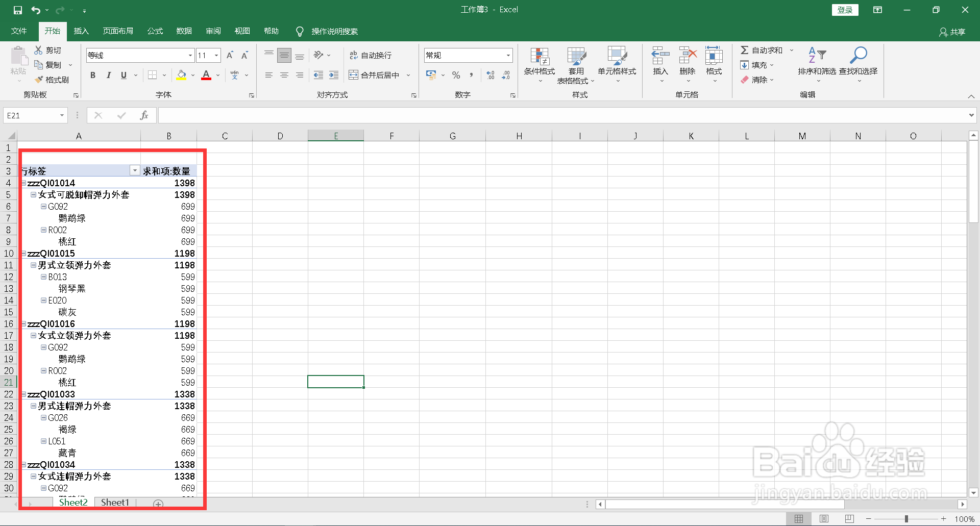Viewport: 980px width, 526px height.
Task: Adjust the zoom slider handle
Action: (906, 519)
